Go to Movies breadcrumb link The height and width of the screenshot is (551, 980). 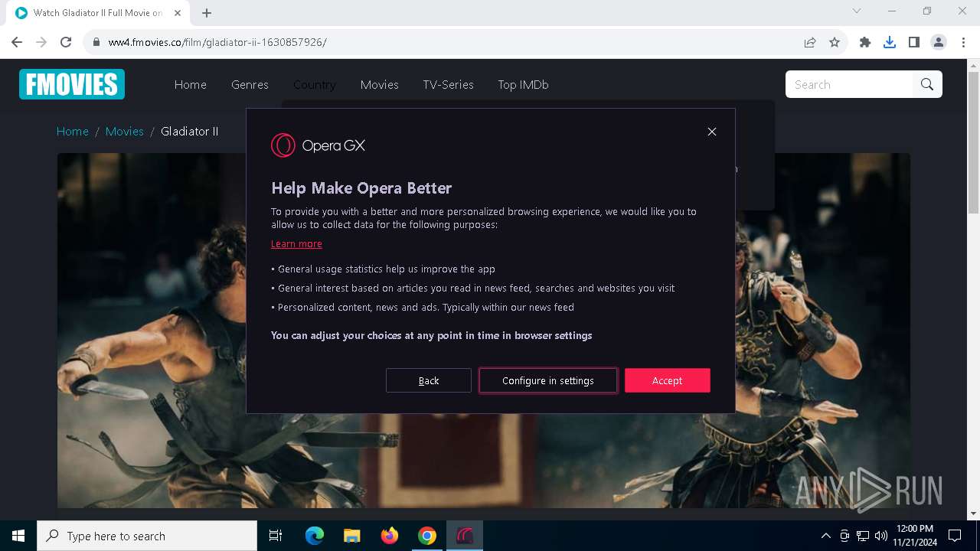coord(125,132)
